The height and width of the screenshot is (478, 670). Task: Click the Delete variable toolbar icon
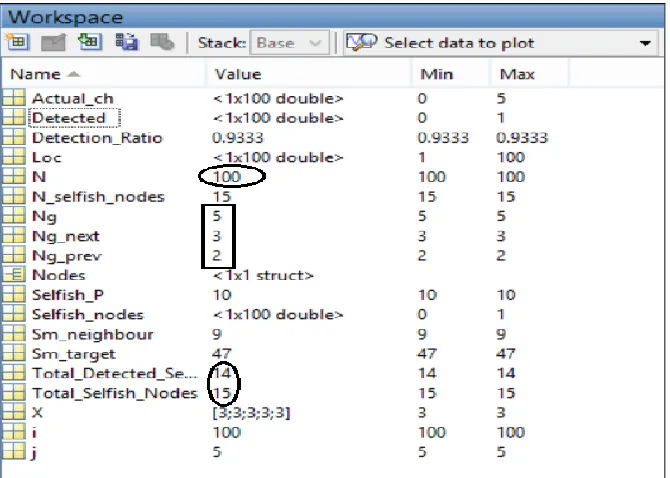click(162, 42)
